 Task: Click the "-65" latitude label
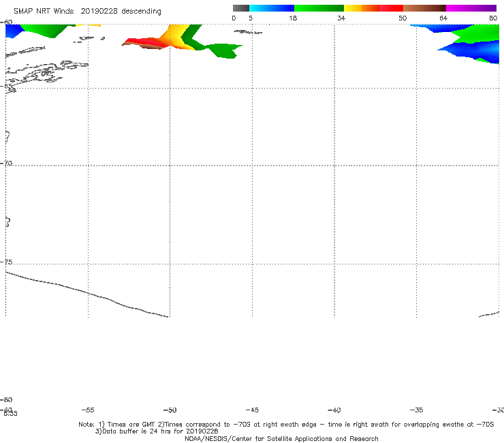pyautogui.click(x=6, y=86)
